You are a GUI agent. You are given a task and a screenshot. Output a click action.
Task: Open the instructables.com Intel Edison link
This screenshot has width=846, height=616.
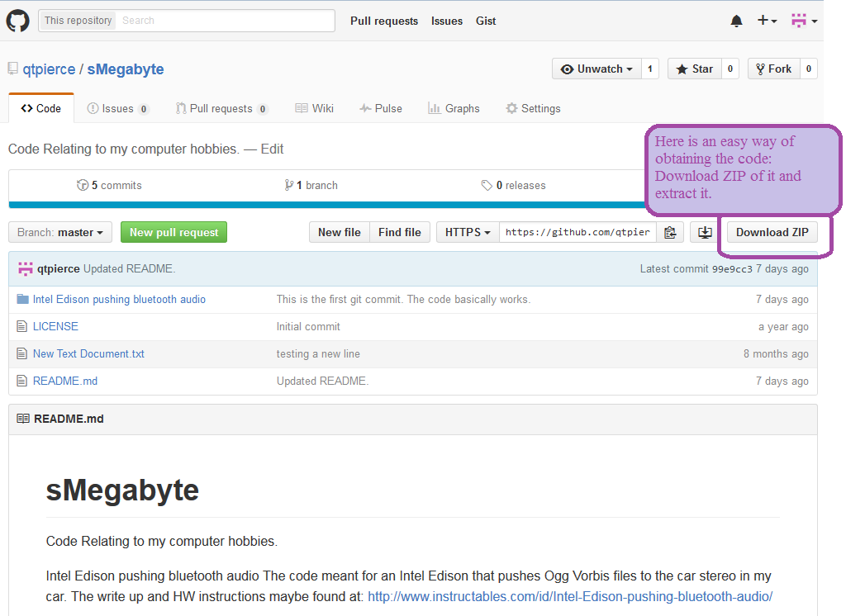pos(570,596)
